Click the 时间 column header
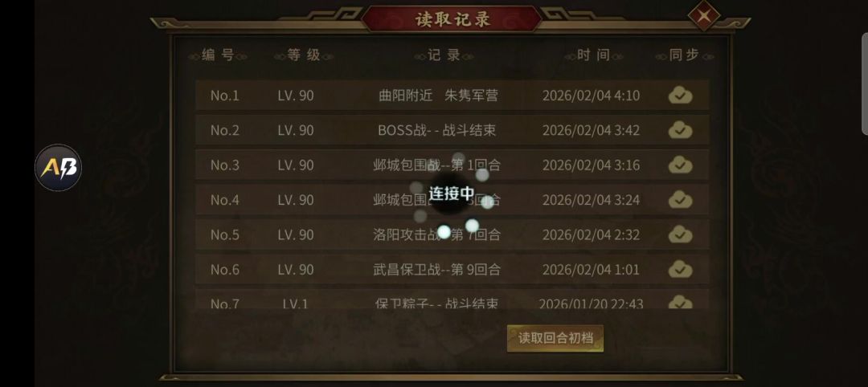This screenshot has width=868, height=387. (593, 55)
